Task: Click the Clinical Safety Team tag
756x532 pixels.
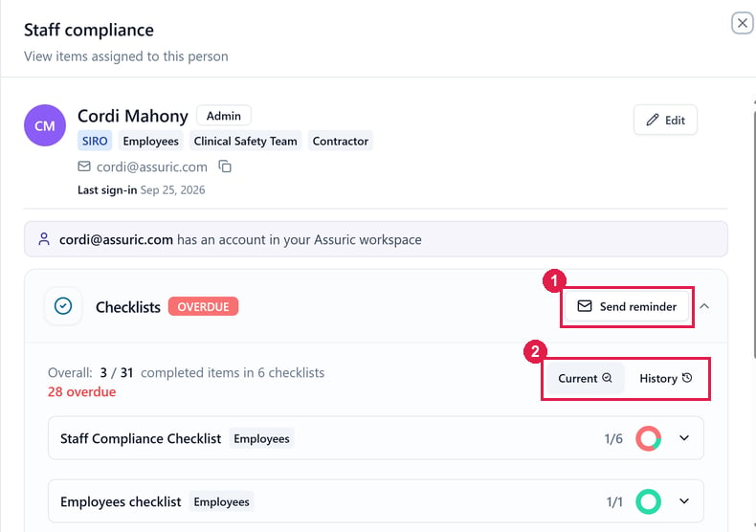Action: pos(245,142)
